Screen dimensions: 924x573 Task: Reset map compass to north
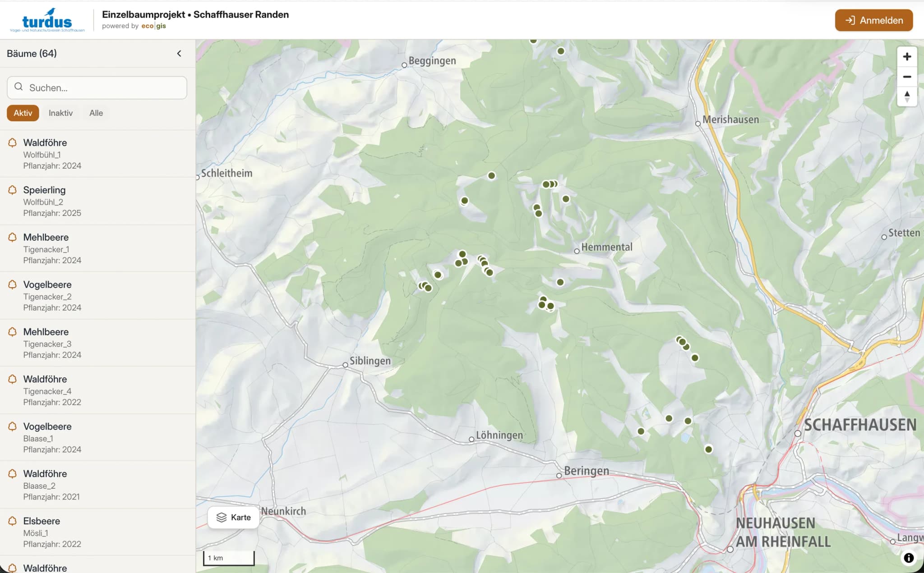click(907, 96)
